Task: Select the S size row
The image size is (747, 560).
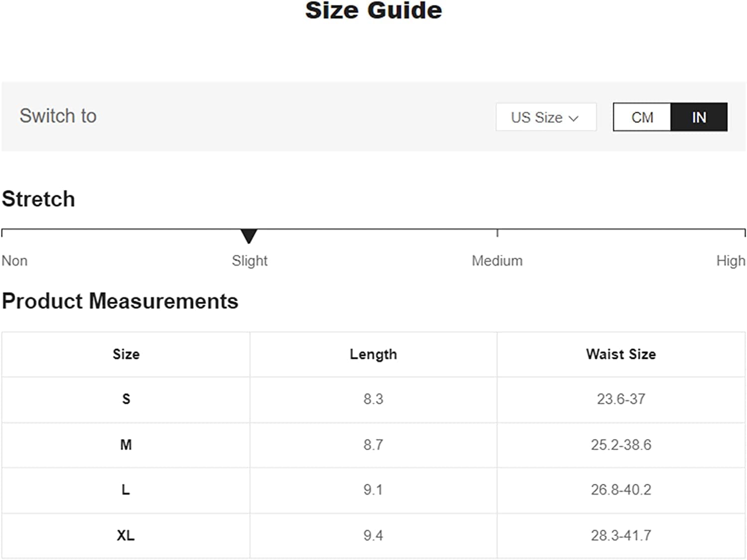Action: tap(126, 399)
